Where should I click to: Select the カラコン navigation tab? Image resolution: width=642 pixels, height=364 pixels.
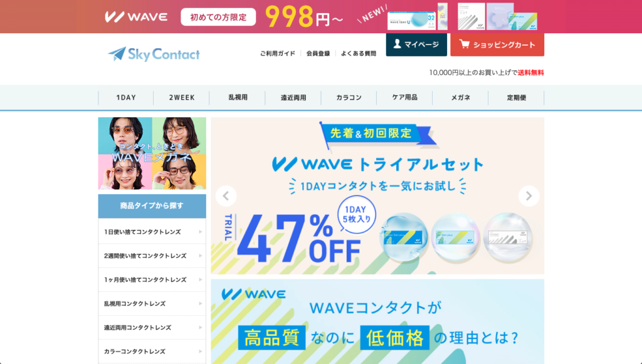point(349,98)
